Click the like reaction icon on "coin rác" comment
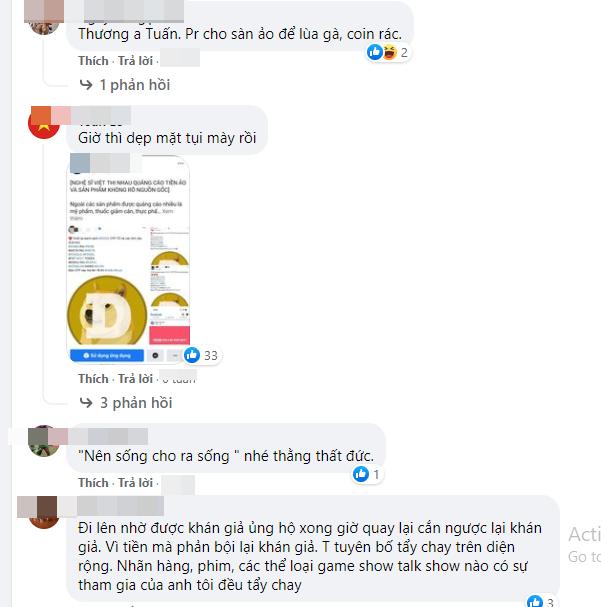The width and height of the screenshot is (601, 607). (x=375, y=52)
